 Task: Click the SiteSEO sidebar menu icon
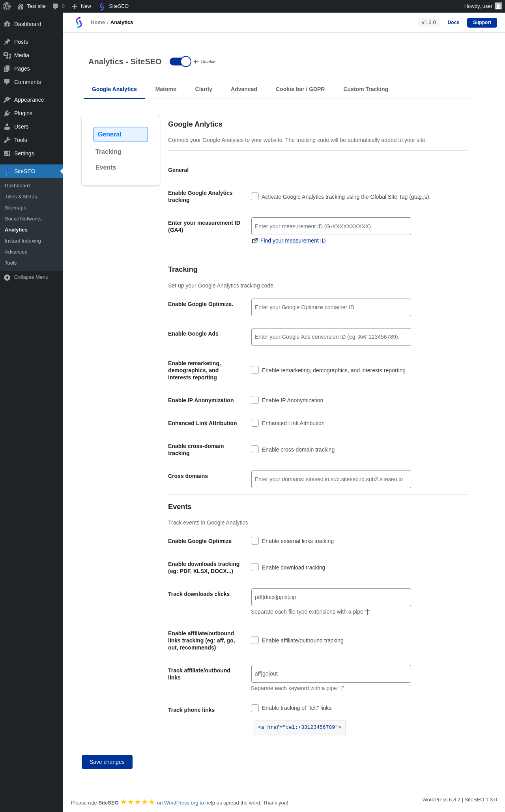pyautogui.click(x=7, y=171)
